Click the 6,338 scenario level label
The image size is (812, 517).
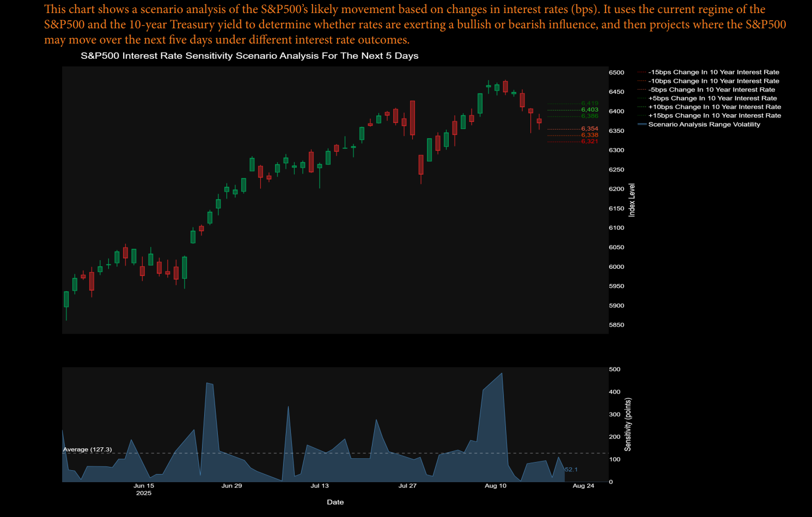590,135
